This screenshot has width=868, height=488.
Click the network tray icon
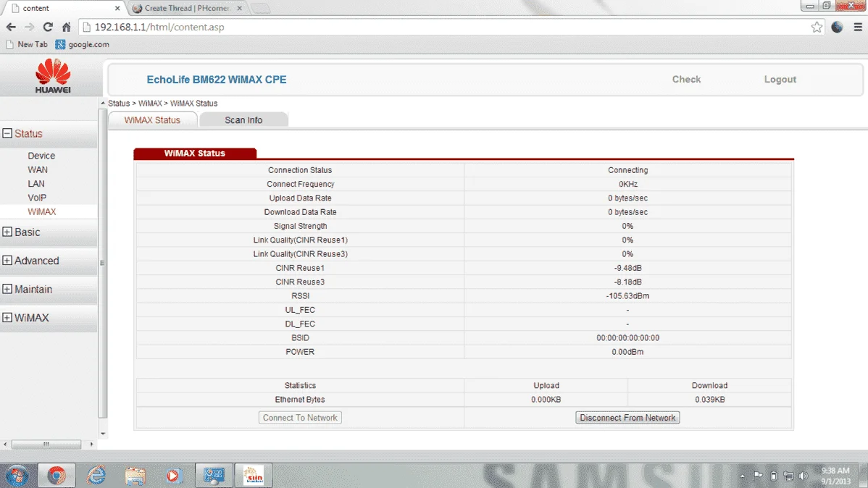(788, 476)
